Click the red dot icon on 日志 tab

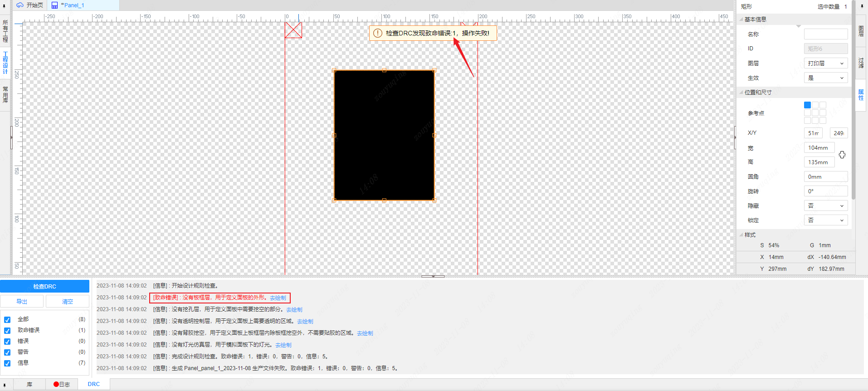coord(56,384)
